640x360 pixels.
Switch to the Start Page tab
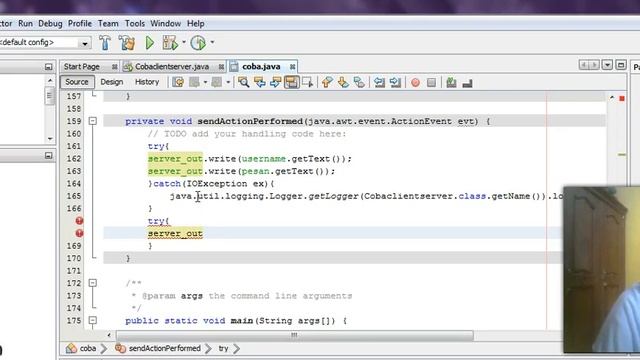[x=82, y=67]
